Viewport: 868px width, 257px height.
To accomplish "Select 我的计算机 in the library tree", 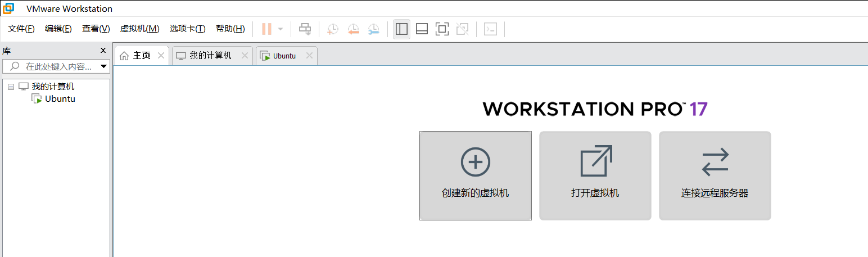I will click(53, 87).
